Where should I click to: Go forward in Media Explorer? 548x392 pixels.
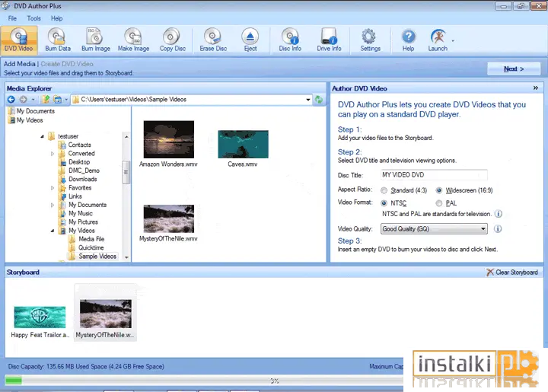(x=23, y=100)
